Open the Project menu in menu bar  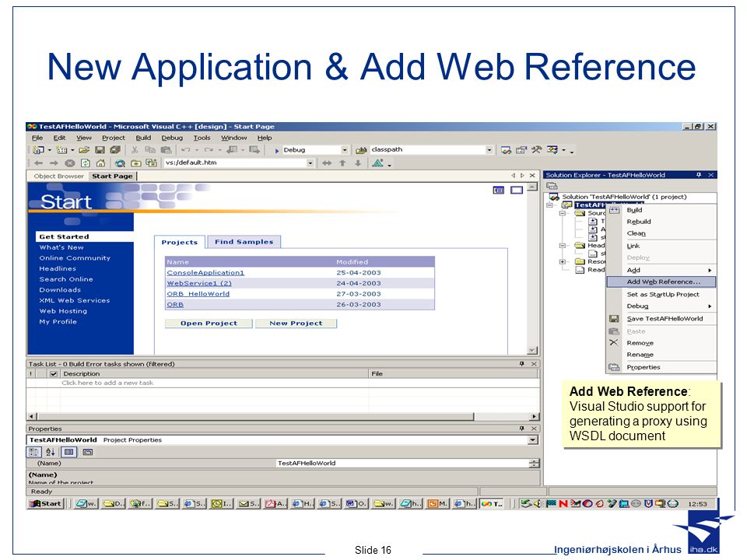pos(114,138)
